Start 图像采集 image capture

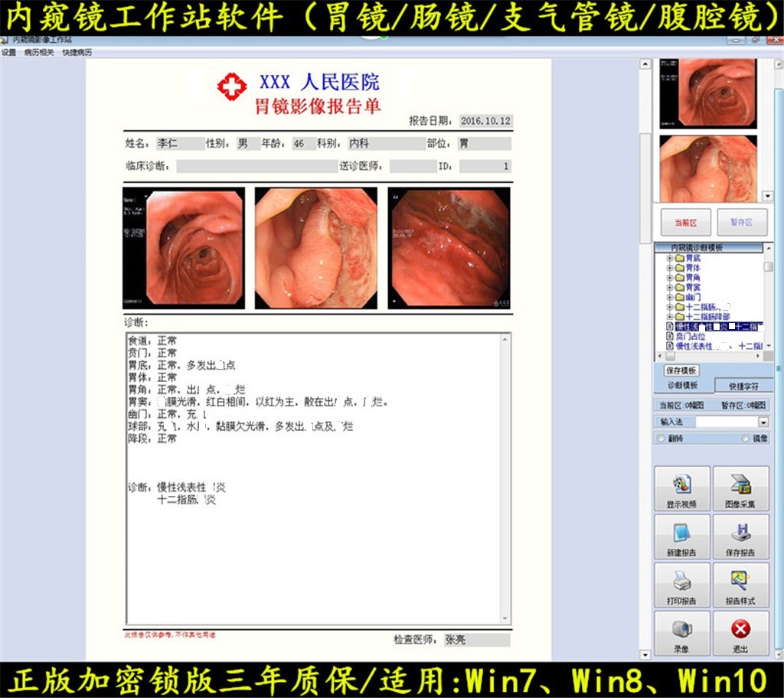[740, 488]
